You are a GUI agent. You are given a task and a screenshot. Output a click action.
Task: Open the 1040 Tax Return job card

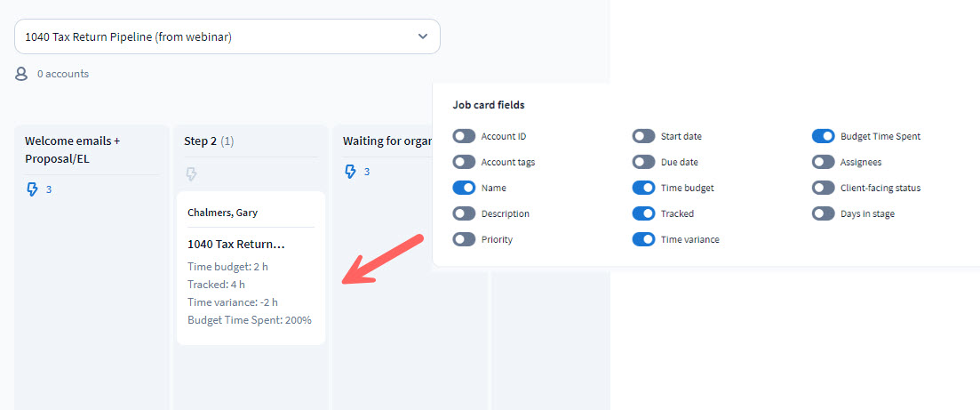tap(235, 244)
